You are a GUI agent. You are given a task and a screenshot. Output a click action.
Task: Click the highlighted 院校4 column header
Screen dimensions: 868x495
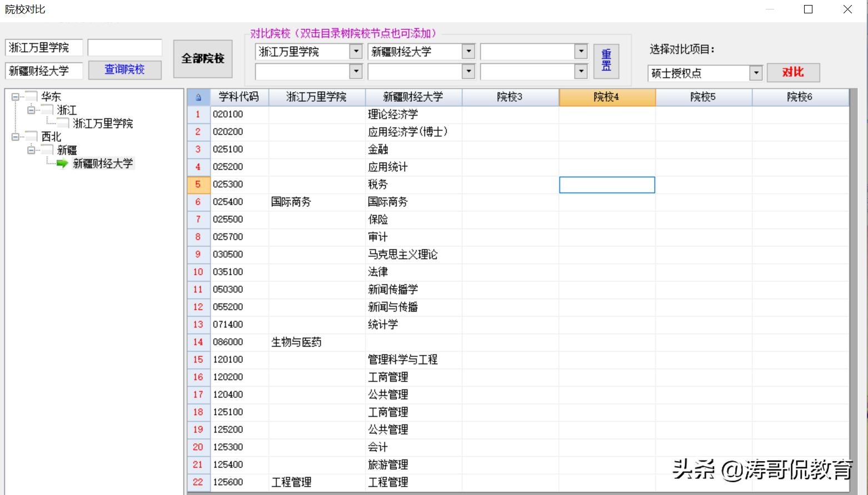pos(607,96)
